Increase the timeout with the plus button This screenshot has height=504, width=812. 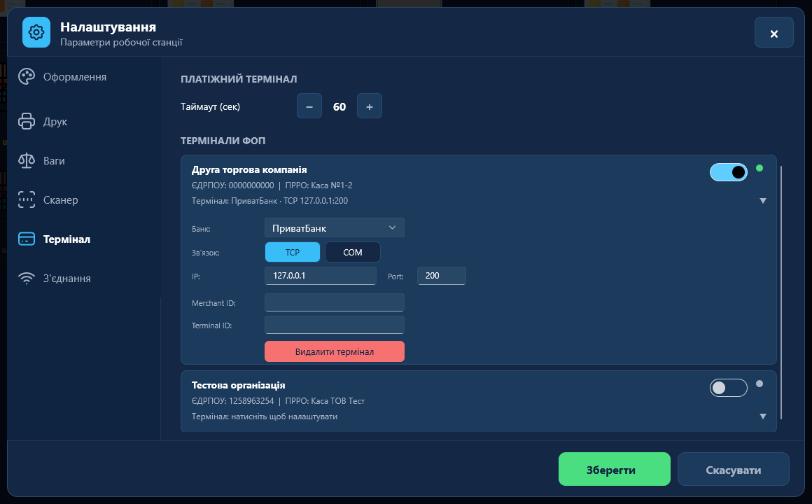(x=369, y=106)
